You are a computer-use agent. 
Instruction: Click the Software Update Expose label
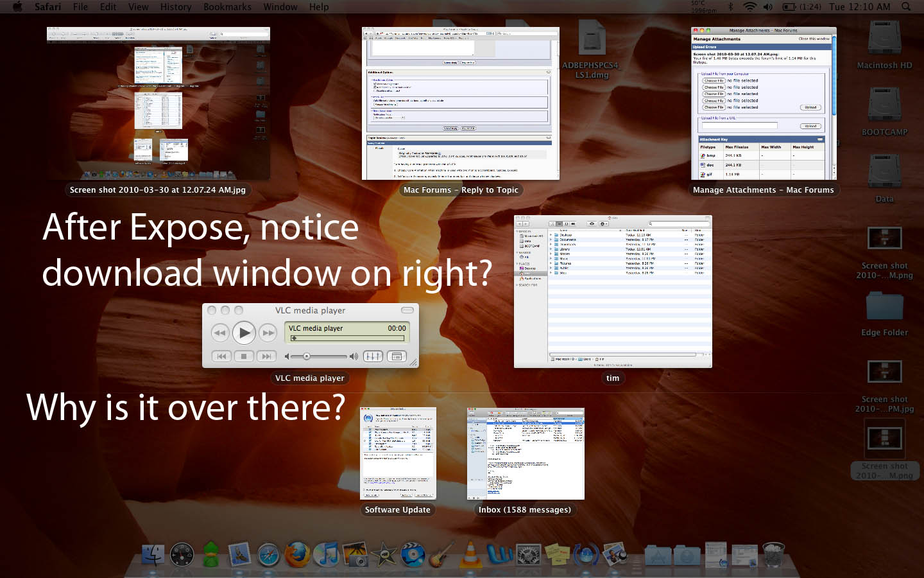tap(398, 509)
